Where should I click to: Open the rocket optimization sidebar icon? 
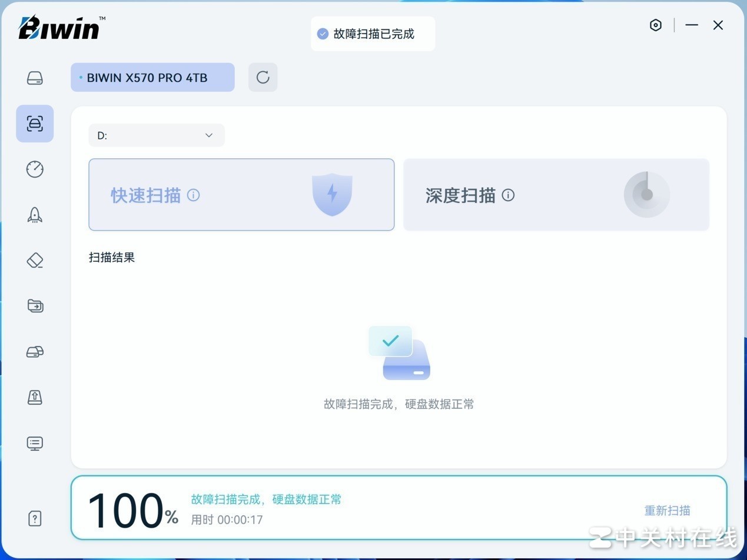pos(35,215)
